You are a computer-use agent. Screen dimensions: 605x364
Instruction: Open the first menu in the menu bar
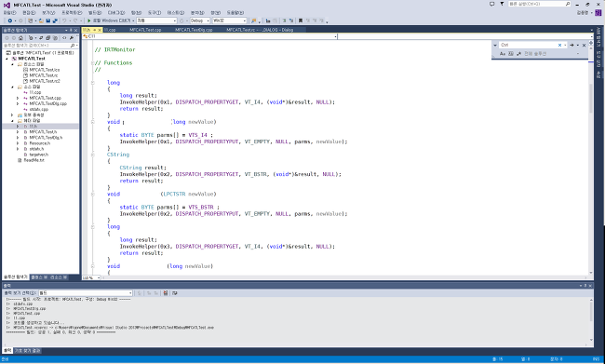coord(9,13)
